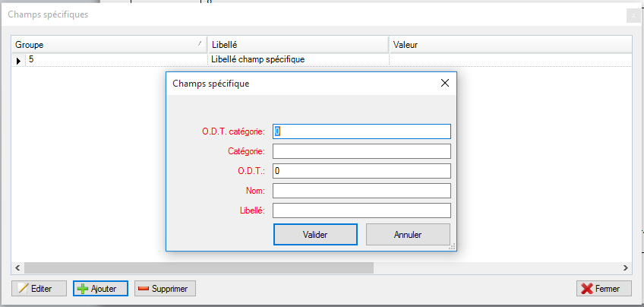This screenshot has width=644, height=307.
Task: Select the row indicator arrow for group 5
Action: (x=19, y=59)
